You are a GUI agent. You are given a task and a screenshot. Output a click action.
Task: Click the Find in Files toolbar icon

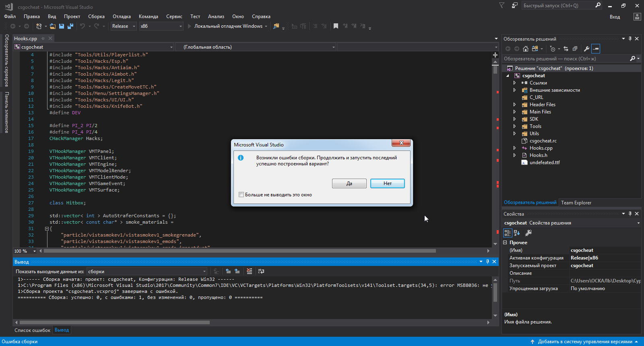[276, 26]
